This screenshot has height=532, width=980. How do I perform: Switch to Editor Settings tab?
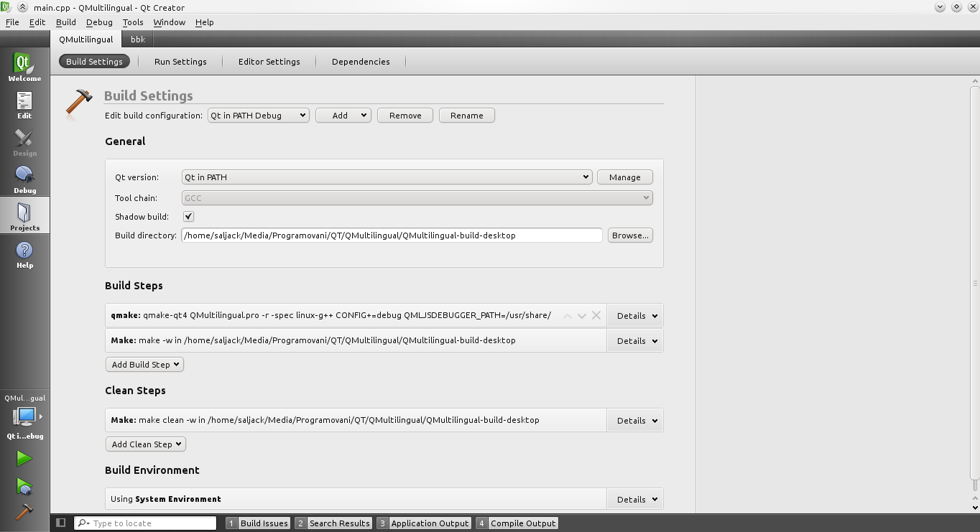(269, 61)
